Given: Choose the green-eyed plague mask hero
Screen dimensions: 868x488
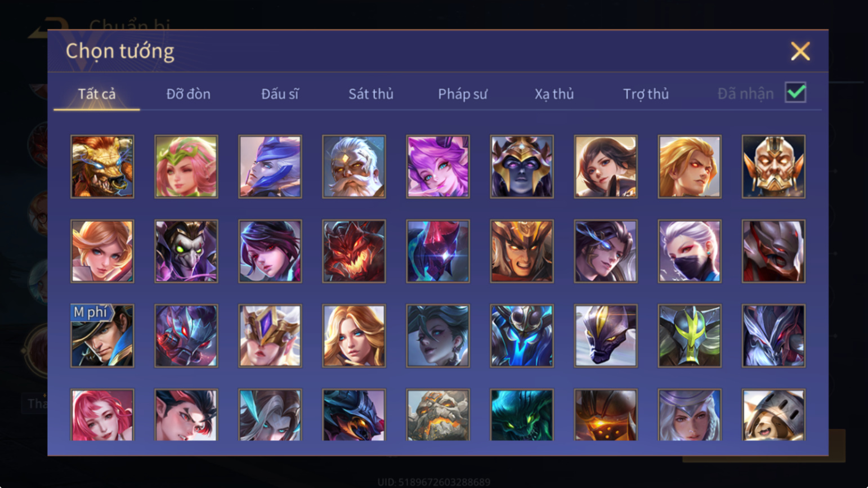Looking at the screenshot, I should (x=186, y=251).
